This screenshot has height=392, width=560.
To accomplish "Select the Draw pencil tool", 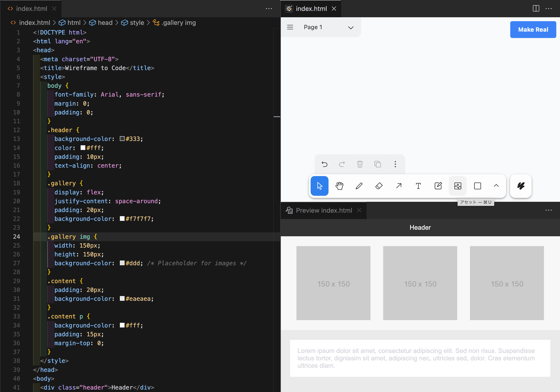I will [359, 186].
